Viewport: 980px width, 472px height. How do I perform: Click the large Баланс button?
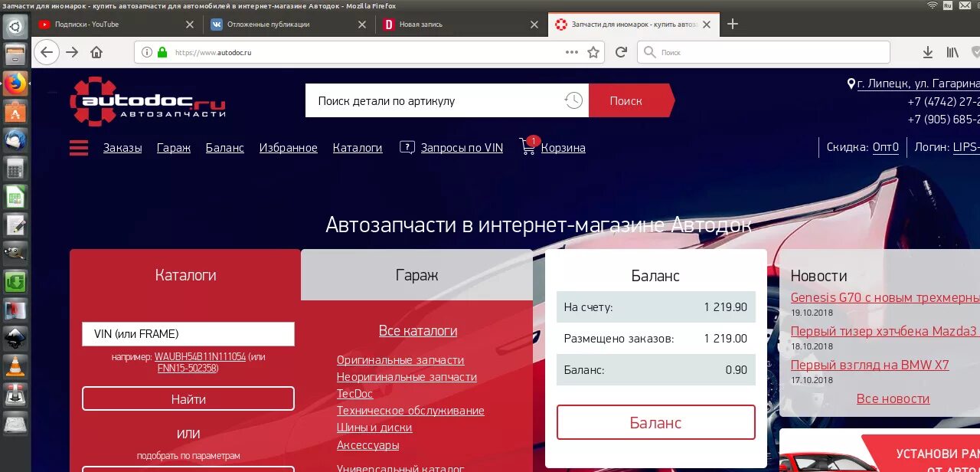point(656,422)
